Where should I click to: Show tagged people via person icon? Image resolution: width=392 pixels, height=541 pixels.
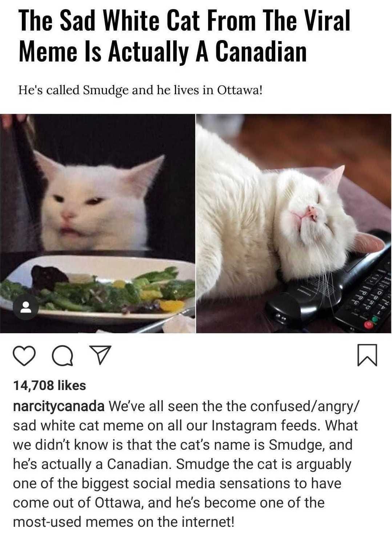pos(25,307)
